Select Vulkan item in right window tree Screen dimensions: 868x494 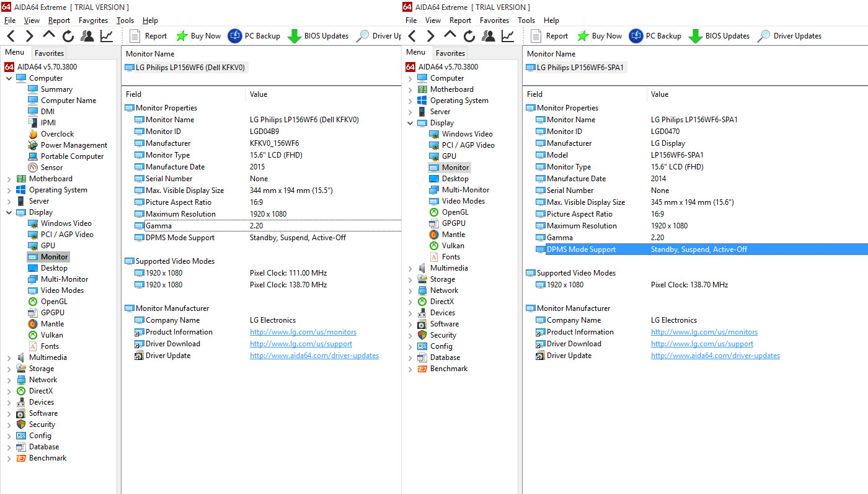point(453,246)
